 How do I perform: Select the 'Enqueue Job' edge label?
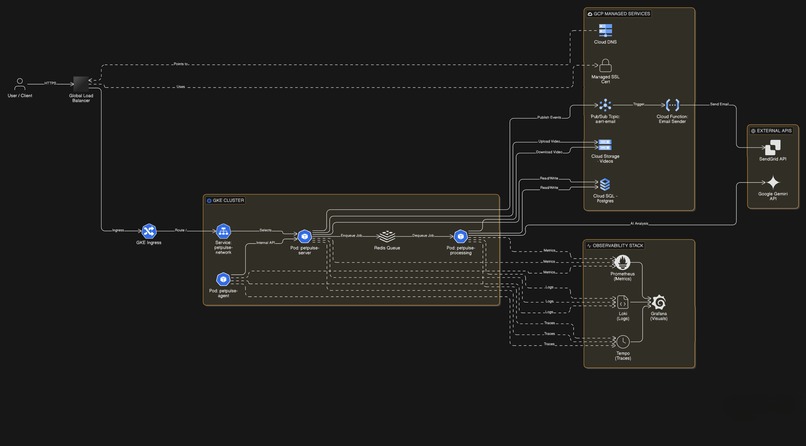[352, 235]
